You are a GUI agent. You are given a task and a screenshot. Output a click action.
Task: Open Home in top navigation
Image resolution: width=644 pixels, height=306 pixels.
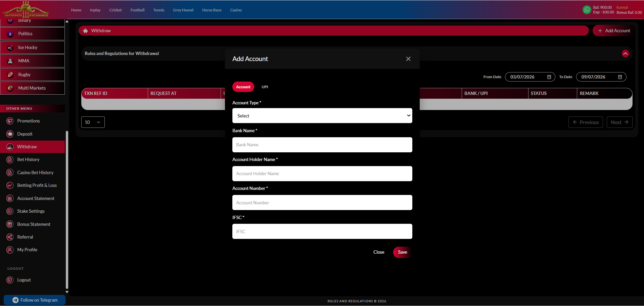point(76,10)
